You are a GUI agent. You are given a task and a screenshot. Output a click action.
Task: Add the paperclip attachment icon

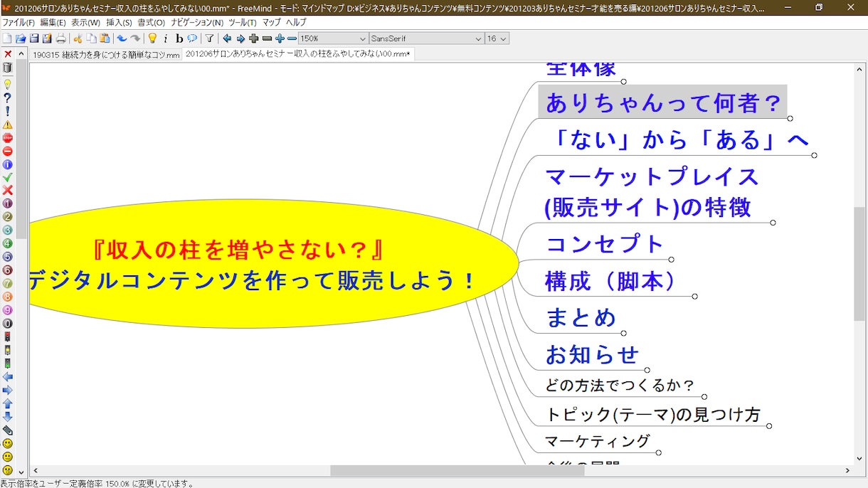tap(8, 430)
